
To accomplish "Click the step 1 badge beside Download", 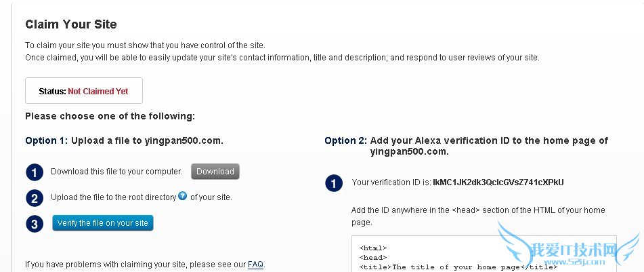I will [x=35, y=172].
